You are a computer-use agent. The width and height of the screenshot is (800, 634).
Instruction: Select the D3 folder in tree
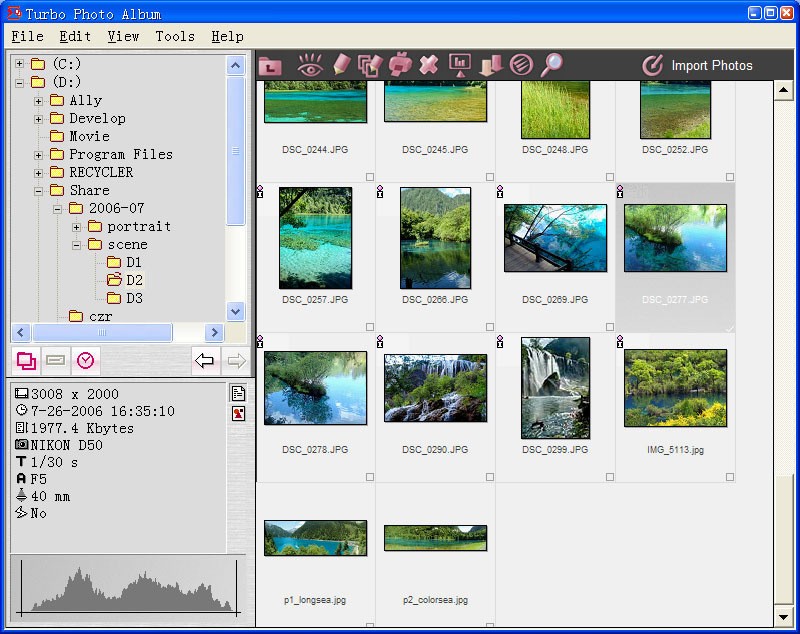click(134, 298)
